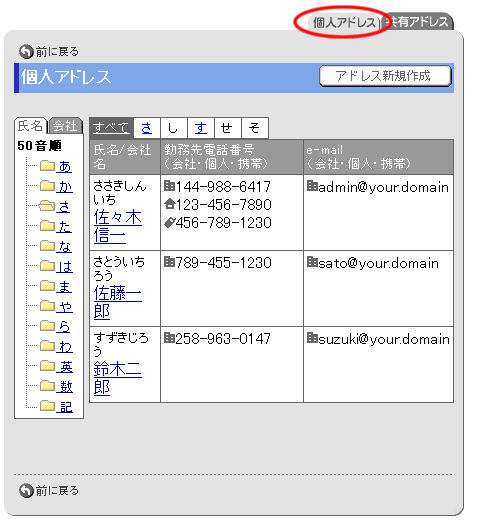
Task: Open the あ folder icon
Action: pyautogui.click(x=47, y=166)
